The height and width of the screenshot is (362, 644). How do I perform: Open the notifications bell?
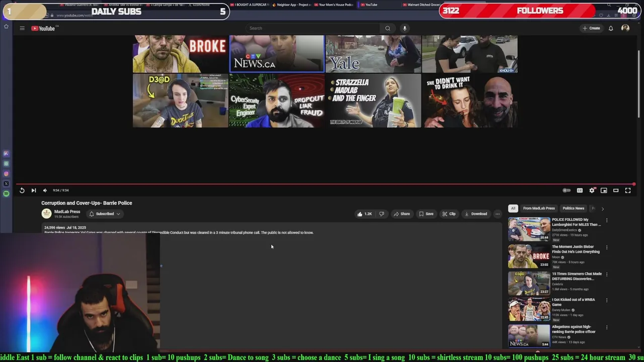[611, 28]
